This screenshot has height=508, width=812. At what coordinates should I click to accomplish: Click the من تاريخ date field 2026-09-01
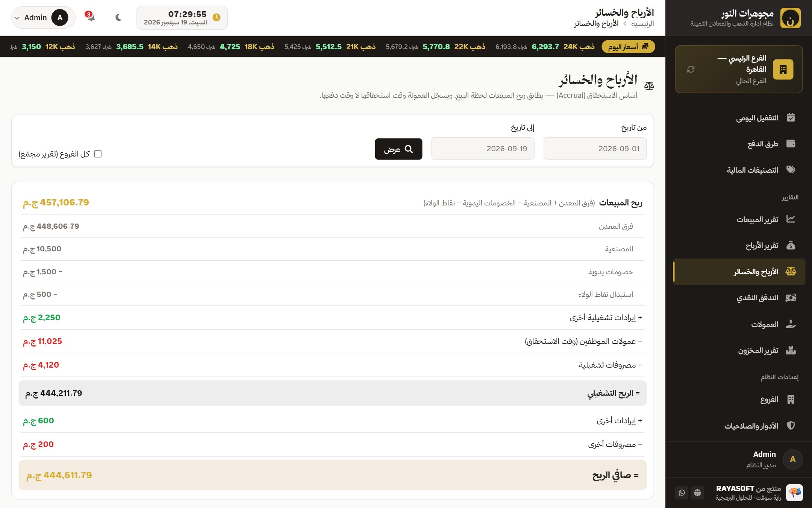(x=595, y=149)
